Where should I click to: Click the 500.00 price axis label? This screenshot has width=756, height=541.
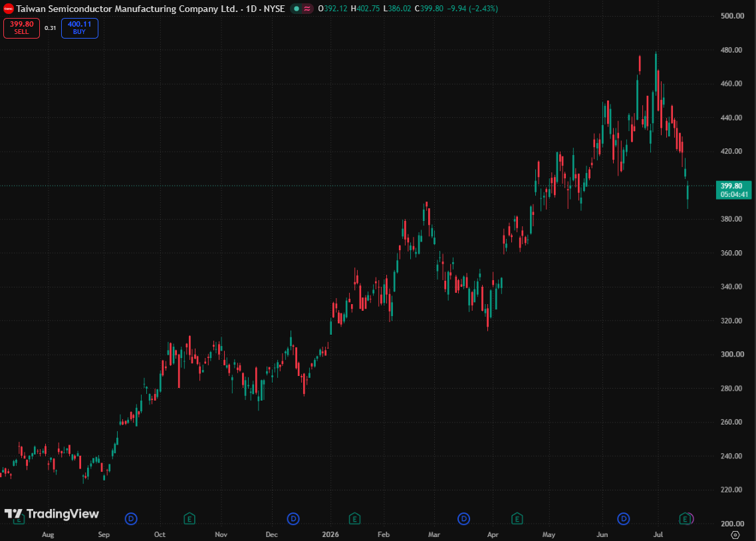pyautogui.click(x=732, y=16)
